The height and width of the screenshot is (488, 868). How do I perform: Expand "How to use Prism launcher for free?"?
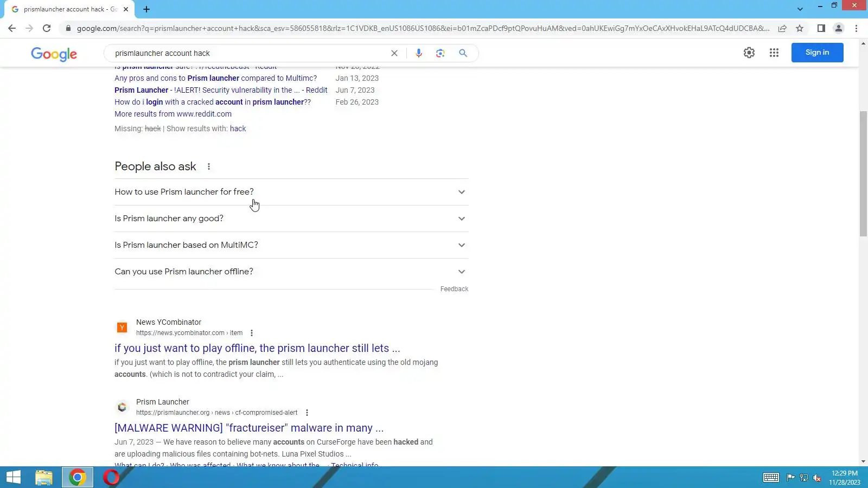click(291, 192)
